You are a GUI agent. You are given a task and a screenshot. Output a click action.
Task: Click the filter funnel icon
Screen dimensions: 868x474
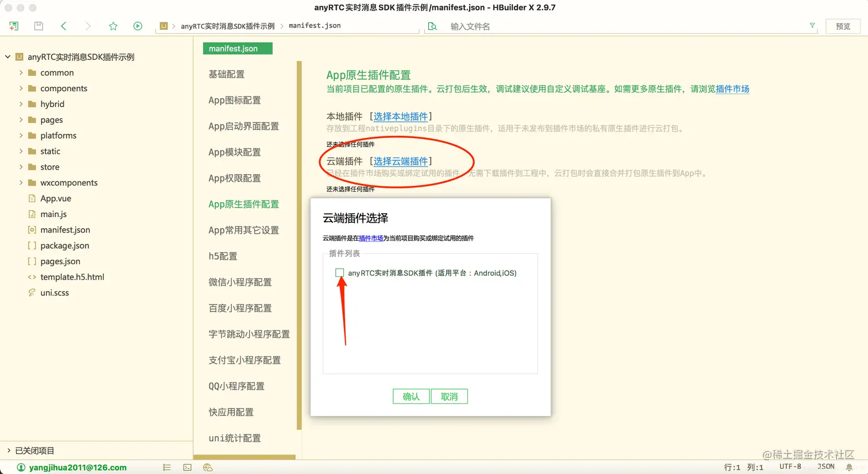[x=812, y=25]
